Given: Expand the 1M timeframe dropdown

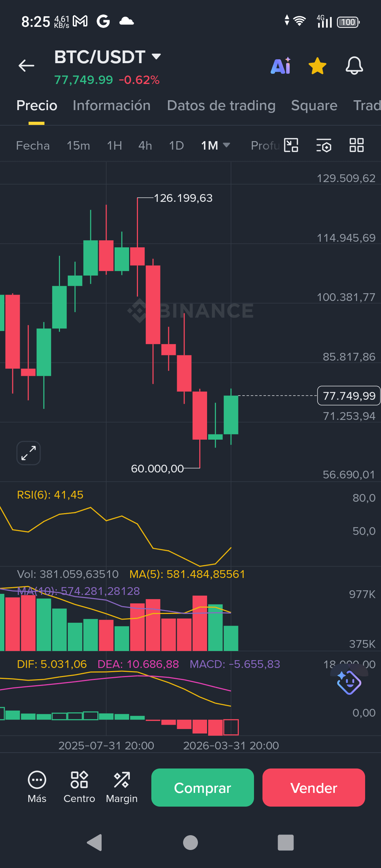Looking at the screenshot, I should 216,145.
